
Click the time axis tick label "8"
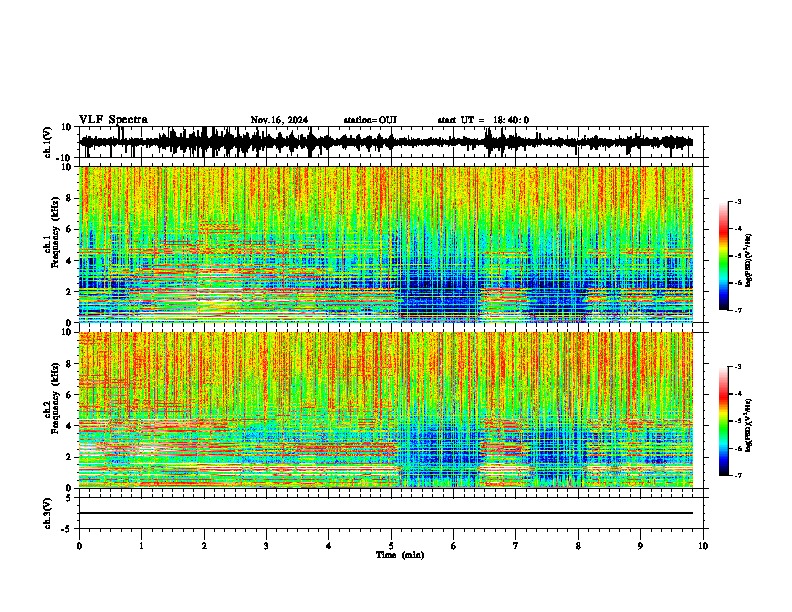coord(578,546)
